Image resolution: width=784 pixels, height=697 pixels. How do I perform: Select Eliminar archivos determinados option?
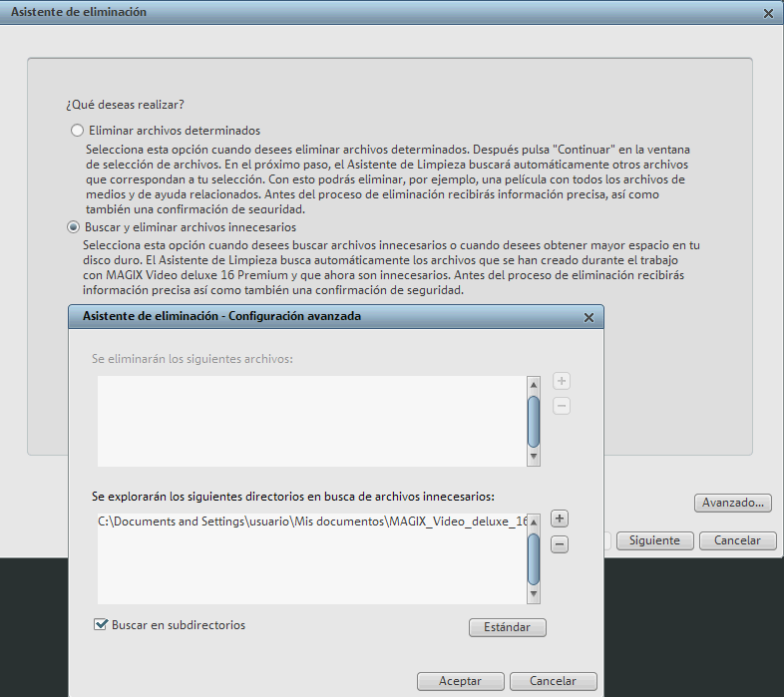click(x=77, y=131)
